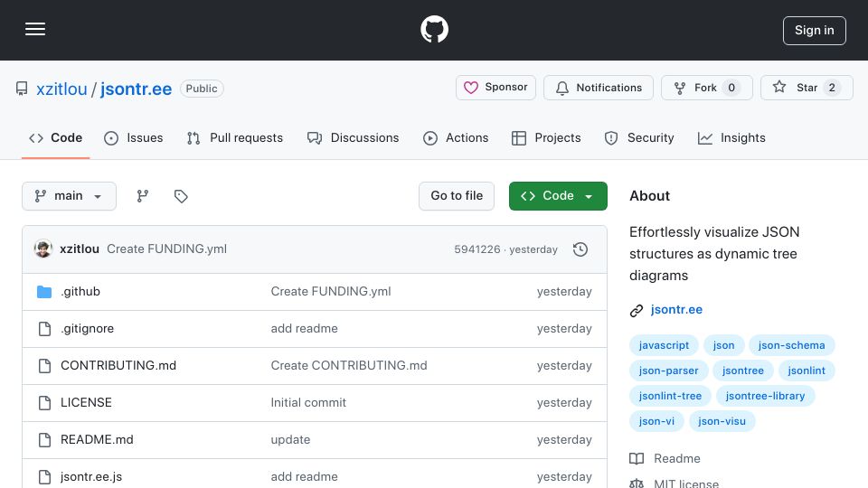Select the json topic tag
Viewport: 868px width, 488px height.
coord(723,345)
